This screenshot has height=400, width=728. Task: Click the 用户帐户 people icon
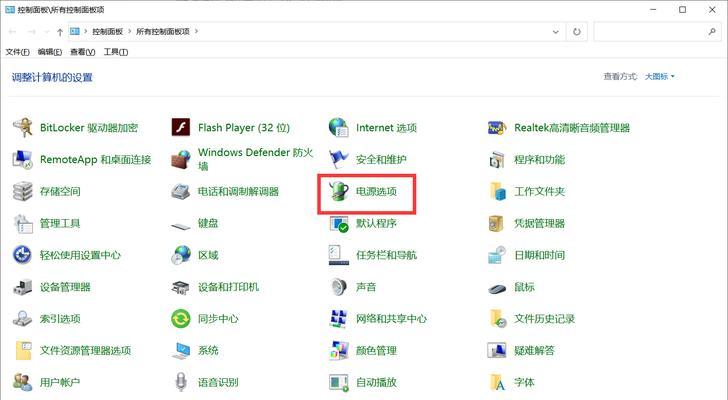(22, 382)
